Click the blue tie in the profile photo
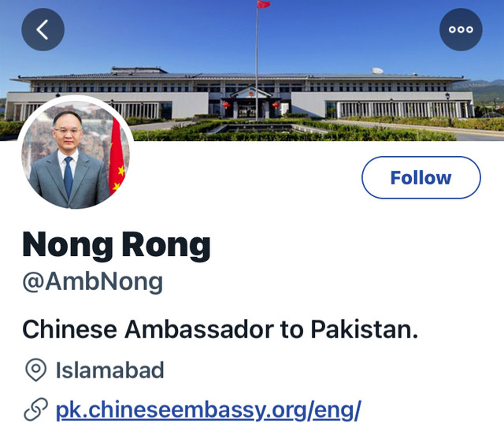 tap(69, 177)
